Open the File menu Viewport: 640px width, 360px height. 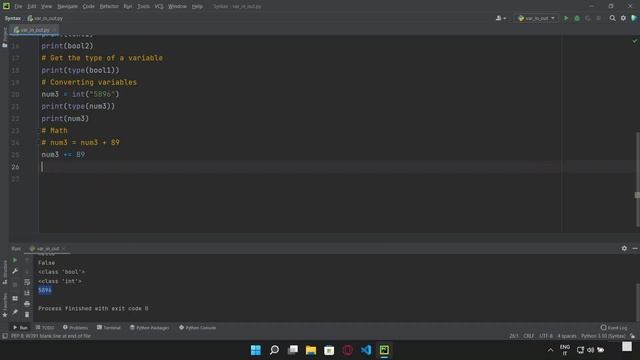18,7
